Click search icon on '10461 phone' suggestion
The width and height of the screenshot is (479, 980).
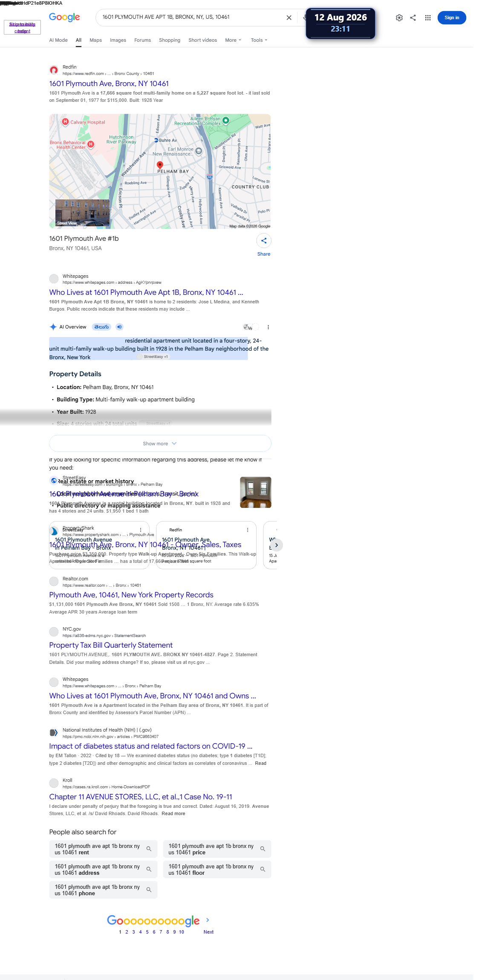(x=149, y=890)
